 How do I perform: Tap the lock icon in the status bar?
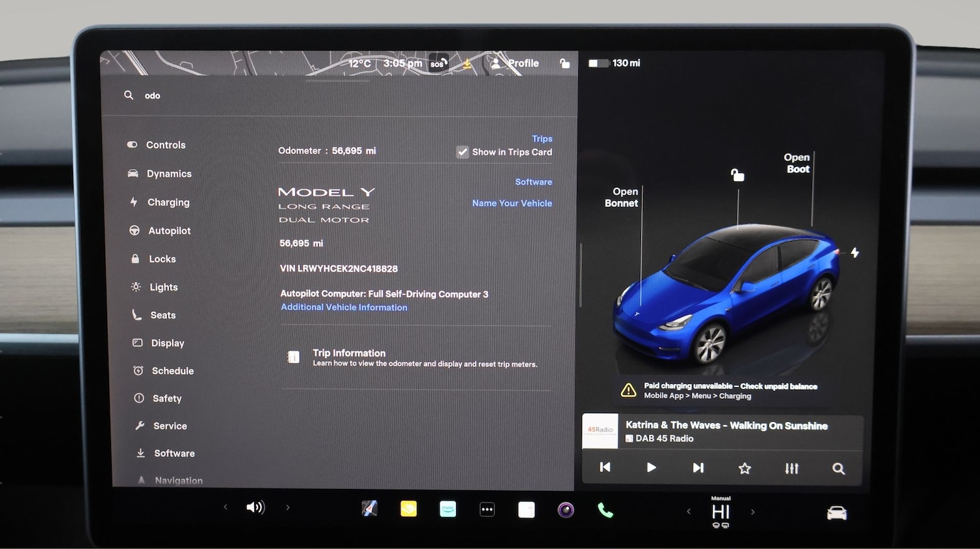[564, 63]
